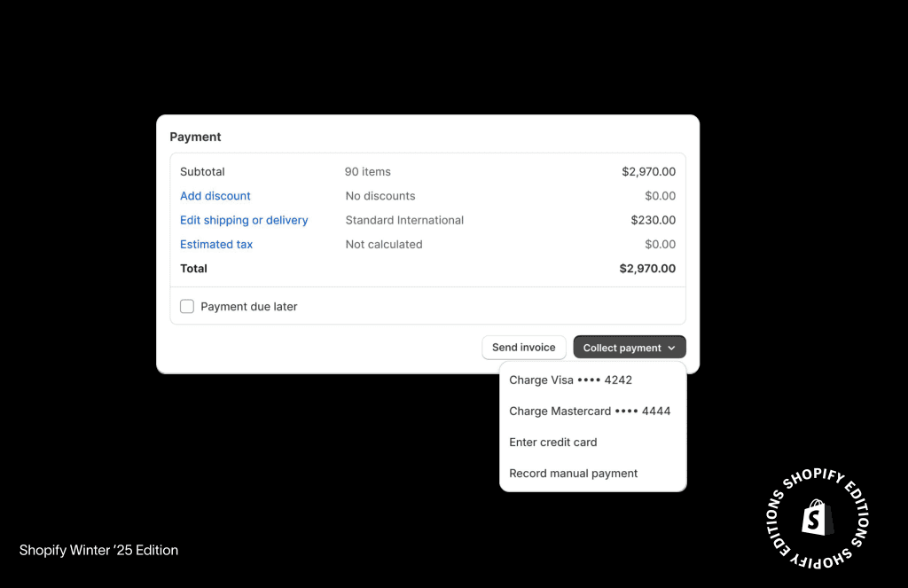Click the Send invoice button
The width and height of the screenshot is (908, 588).
click(523, 348)
